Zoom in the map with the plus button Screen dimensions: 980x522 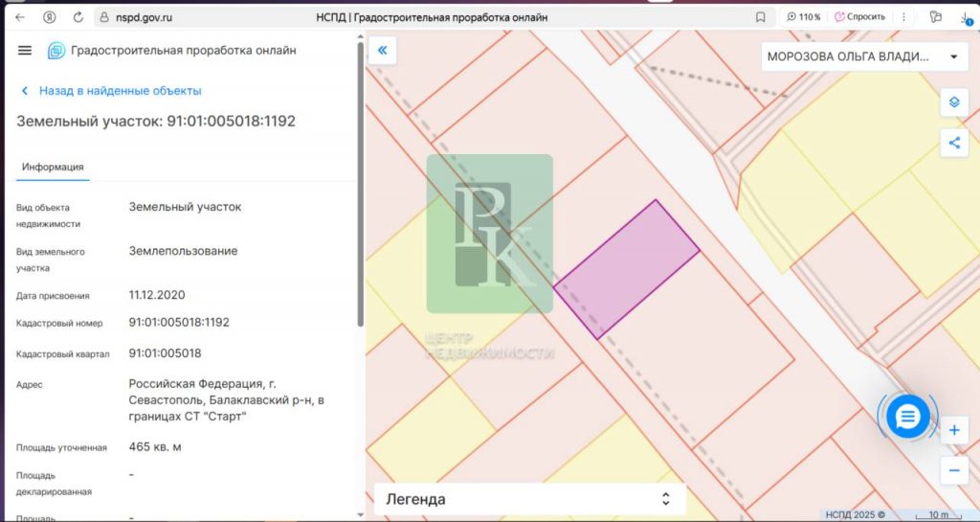tap(954, 430)
